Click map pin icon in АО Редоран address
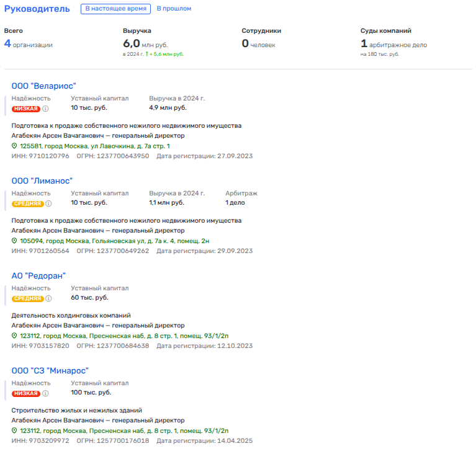 pos(15,336)
